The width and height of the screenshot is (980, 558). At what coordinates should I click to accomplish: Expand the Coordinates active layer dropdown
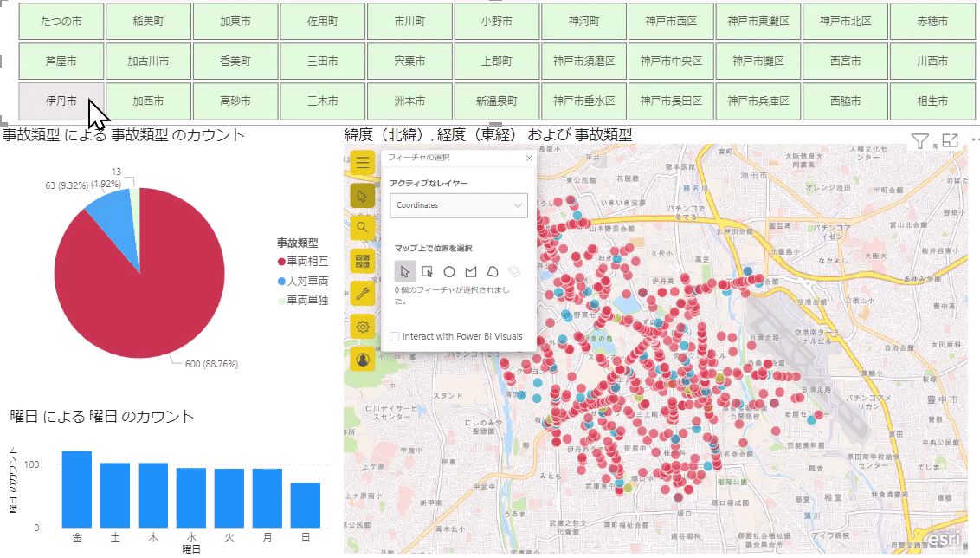459,205
